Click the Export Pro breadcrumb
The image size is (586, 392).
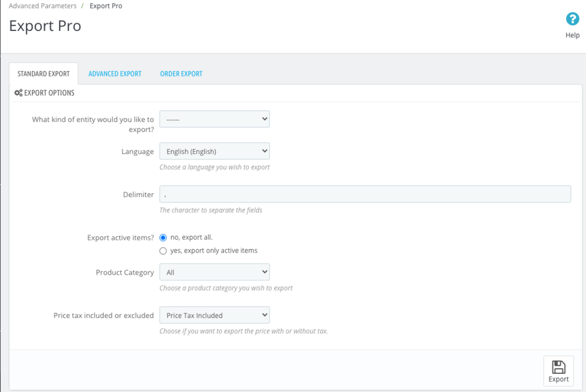pyautogui.click(x=106, y=6)
